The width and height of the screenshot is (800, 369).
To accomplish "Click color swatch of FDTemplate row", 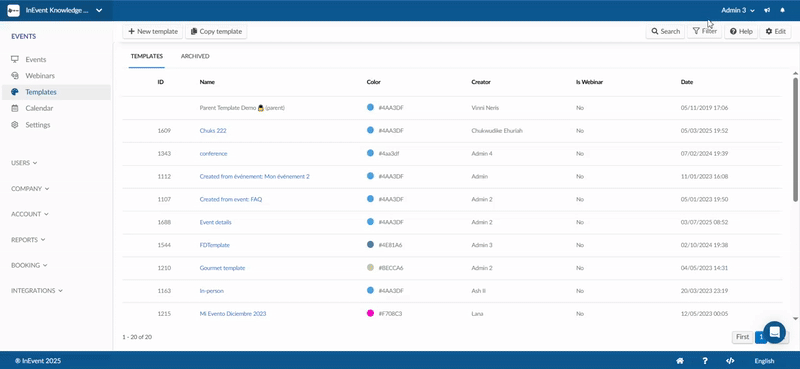I will tap(370, 244).
